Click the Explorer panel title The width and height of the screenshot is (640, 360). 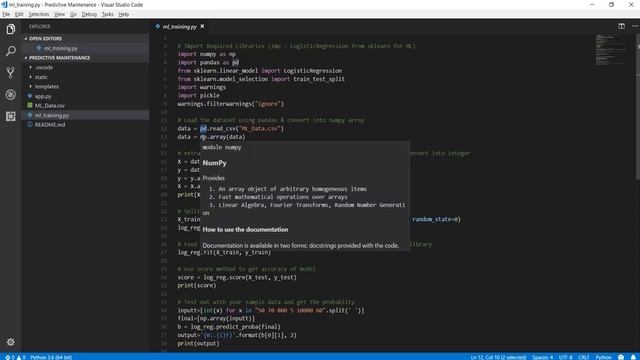pos(40,27)
